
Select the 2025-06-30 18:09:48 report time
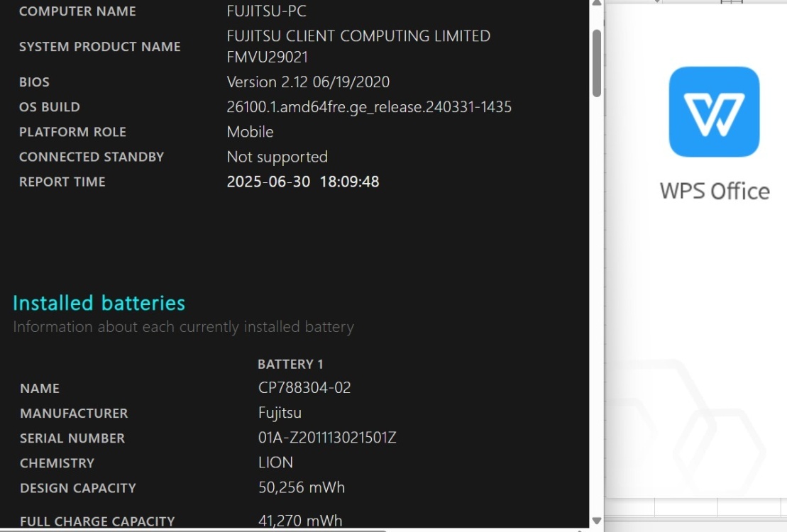click(303, 182)
